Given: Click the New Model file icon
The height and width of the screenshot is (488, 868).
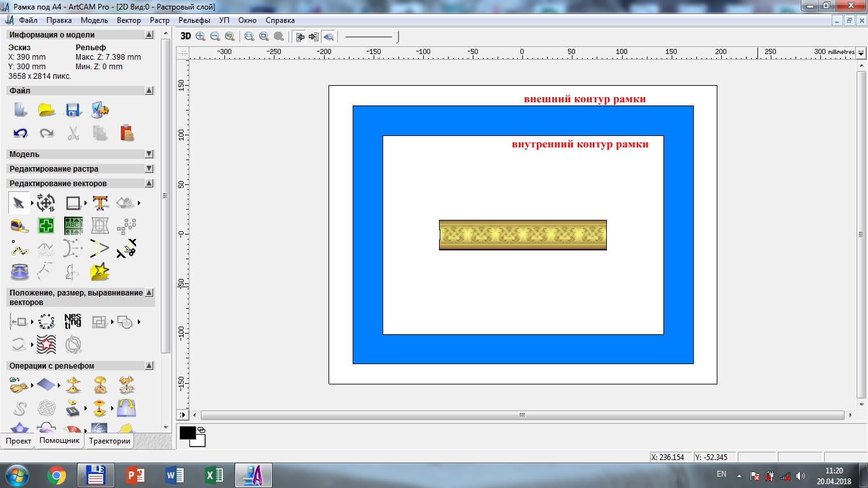Looking at the screenshot, I should pos(20,110).
